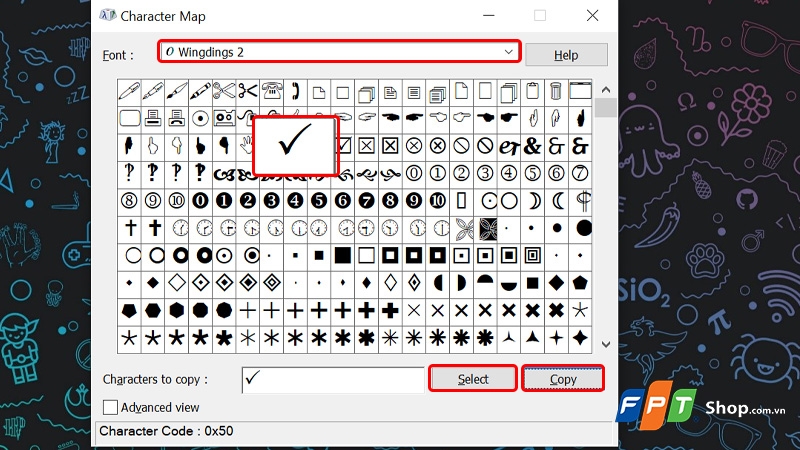Click the 'Characters to copy :' label
The image size is (800, 450).
155,380
